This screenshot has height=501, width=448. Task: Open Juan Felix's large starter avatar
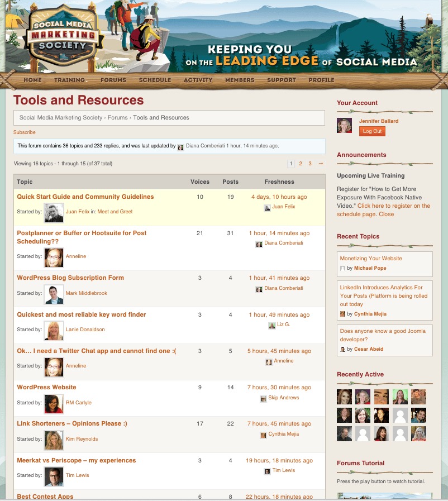pyautogui.click(x=54, y=213)
